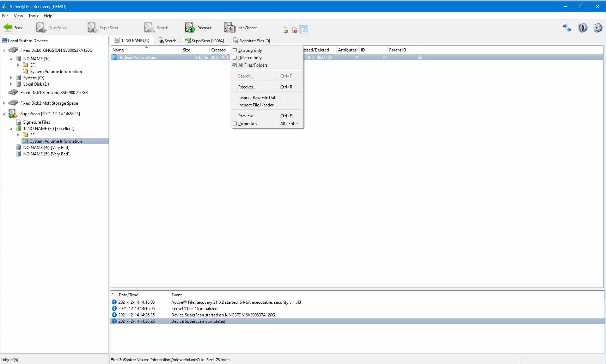Collapse NO NAME (1:) tree node
The image size is (606, 364).
[11, 59]
